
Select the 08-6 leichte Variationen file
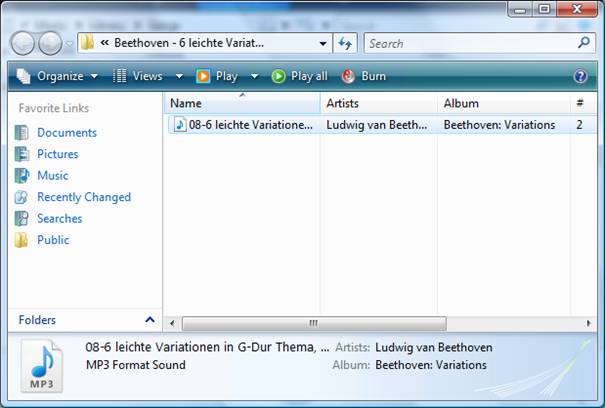[249, 125]
